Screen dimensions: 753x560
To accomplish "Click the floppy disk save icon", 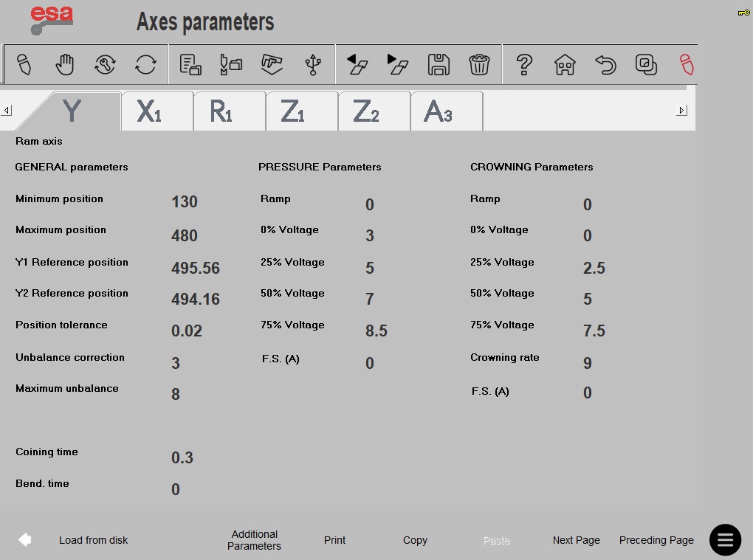I will tap(439, 64).
